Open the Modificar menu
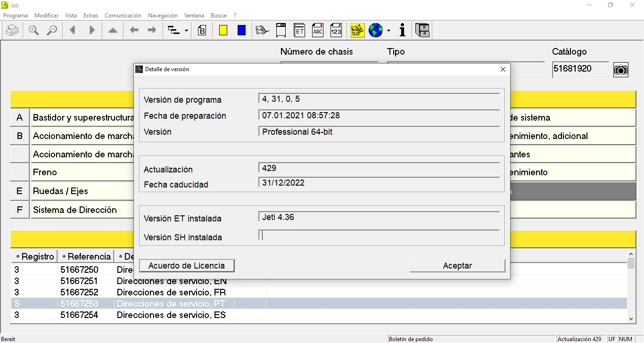 coord(47,16)
